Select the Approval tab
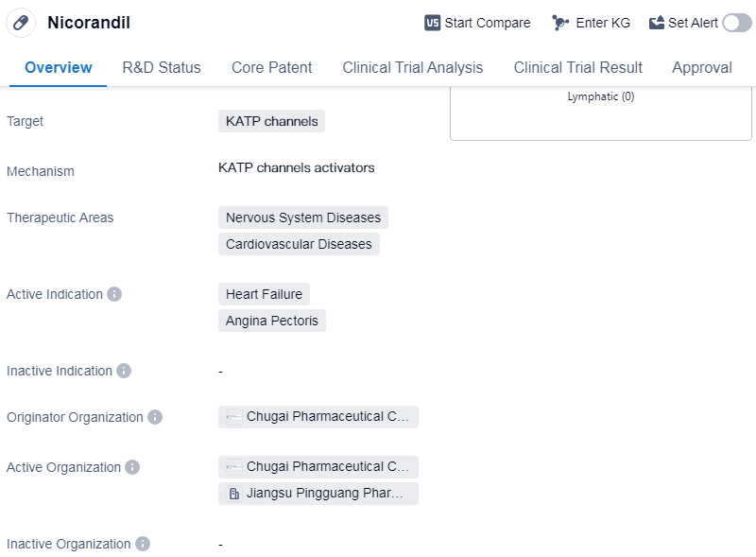 pos(701,67)
